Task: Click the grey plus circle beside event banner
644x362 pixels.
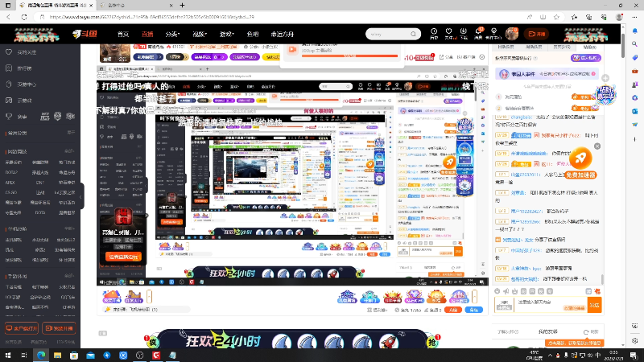Action: (x=605, y=78)
